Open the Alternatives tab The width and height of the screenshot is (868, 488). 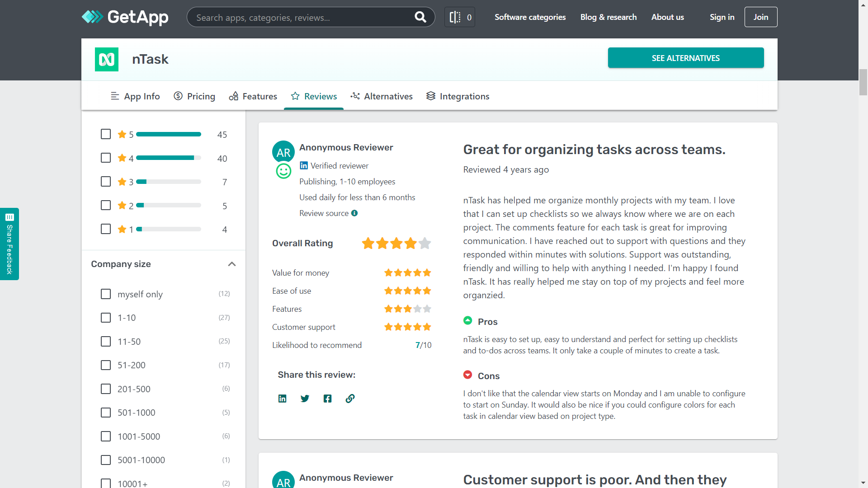coord(382,96)
